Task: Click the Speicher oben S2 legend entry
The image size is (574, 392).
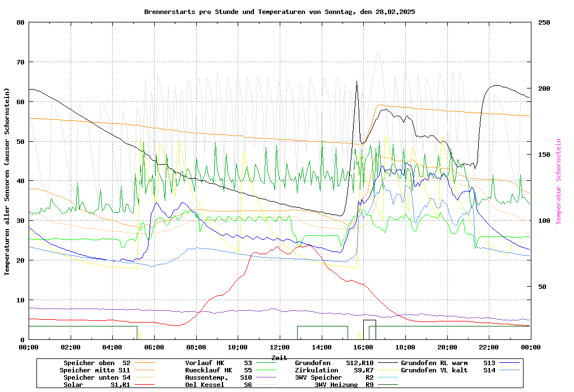Action: point(96,363)
